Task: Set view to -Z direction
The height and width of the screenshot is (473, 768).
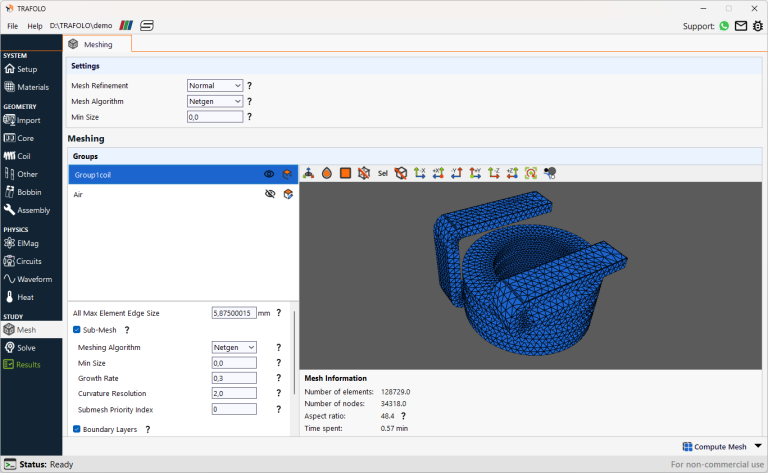Action: tap(494, 173)
